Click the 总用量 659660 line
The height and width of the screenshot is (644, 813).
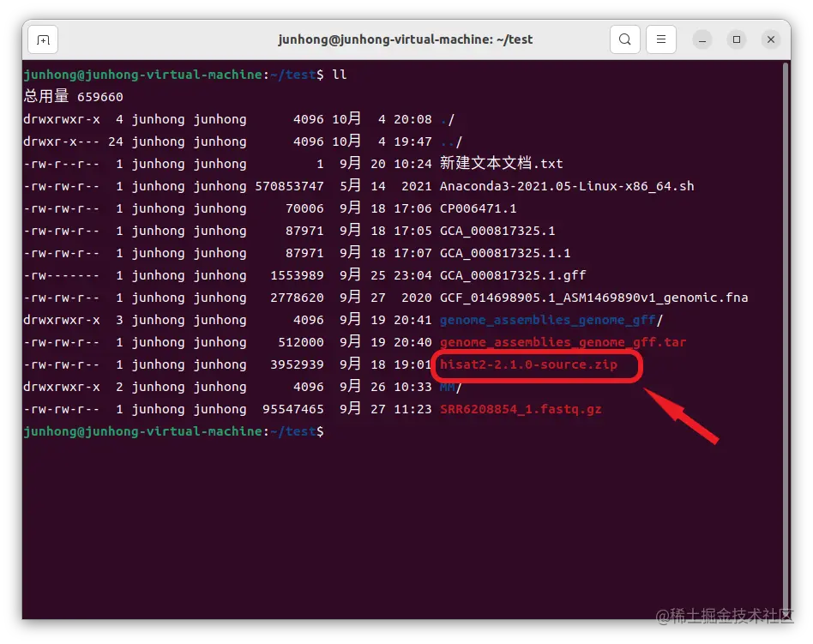[x=73, y=96]
